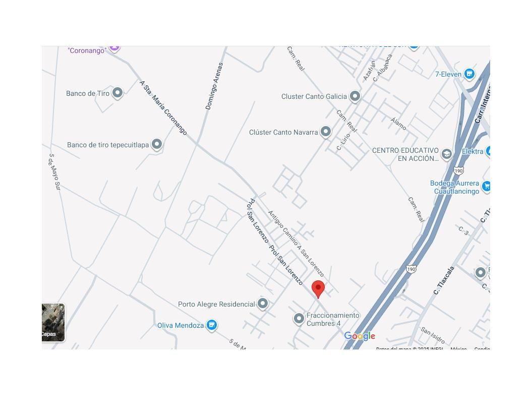Open the 7-Eleven store icon
532x411 pixels.
pyautogui.click(x=469, y=74)
